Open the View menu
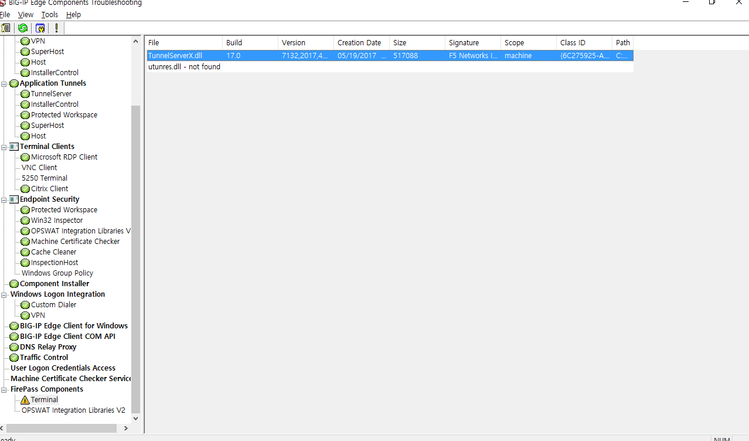Viewport: 749px width, 441px height. point(25,15)
